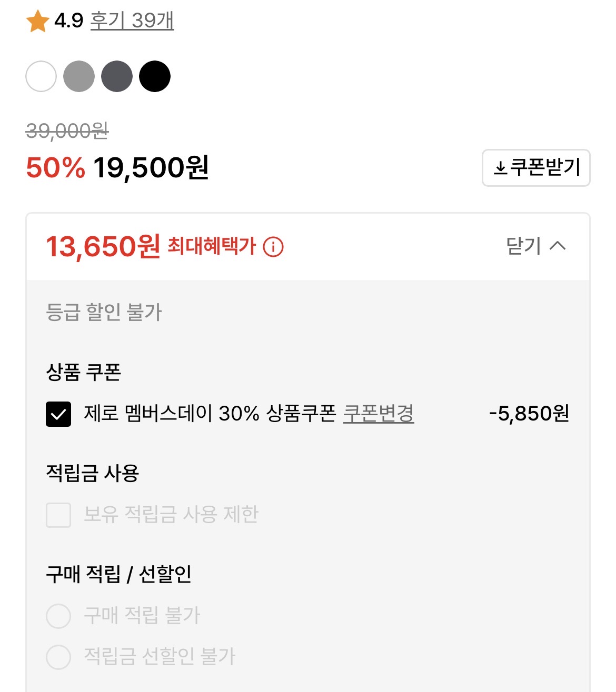The height and width of the screenshot is (692, 616).
Task: Click the crossed-out 39,000원 original price
Action: (67, 131)
